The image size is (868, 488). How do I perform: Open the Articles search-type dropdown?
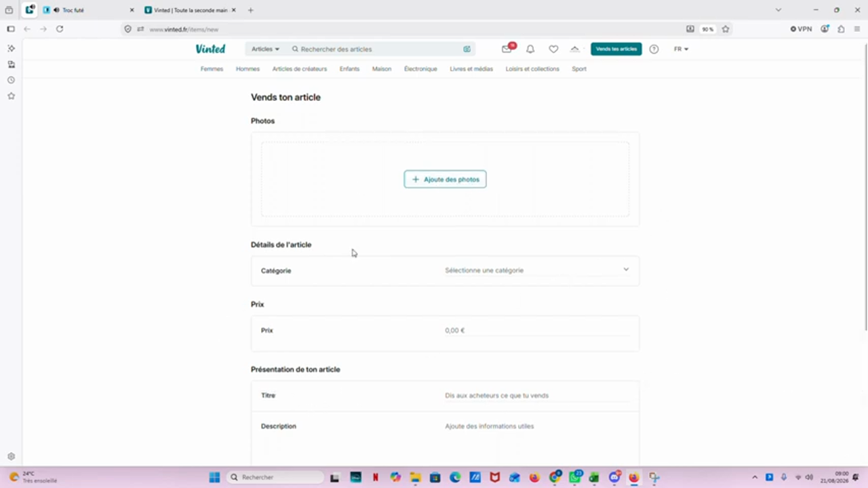tap(265, 49)
